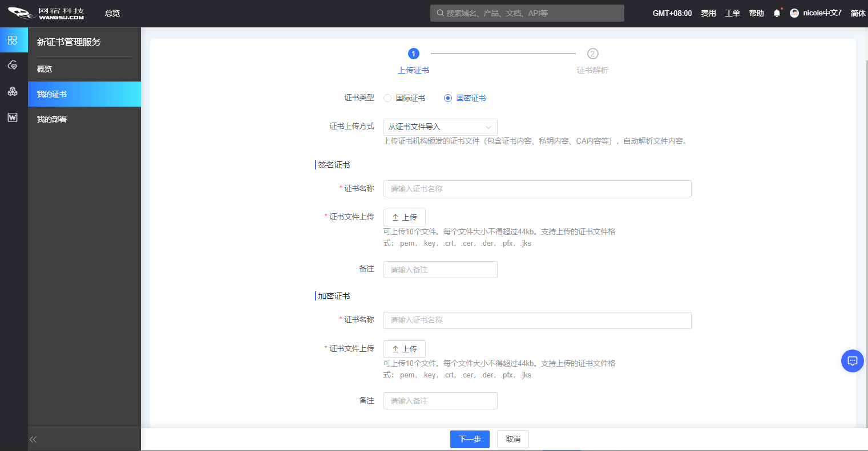Select 概览 in the sidebar
This screenshot has width=868, height=451.
84,69
